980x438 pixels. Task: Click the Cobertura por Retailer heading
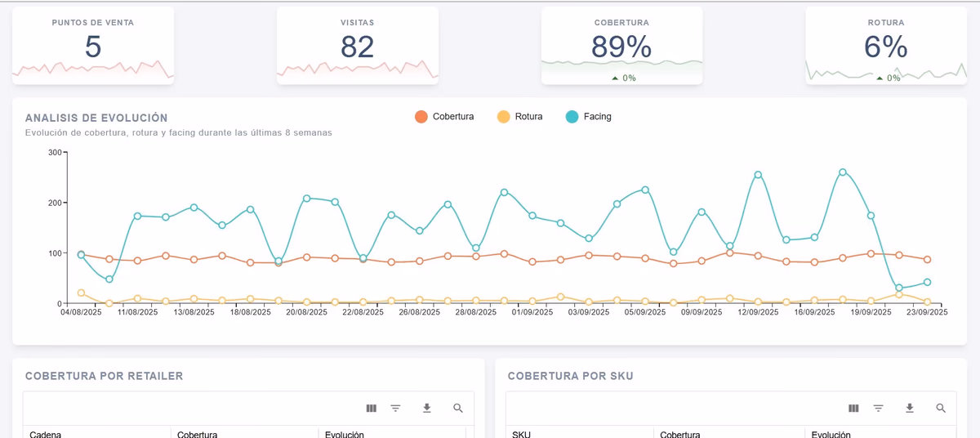(x=105, y=376)
